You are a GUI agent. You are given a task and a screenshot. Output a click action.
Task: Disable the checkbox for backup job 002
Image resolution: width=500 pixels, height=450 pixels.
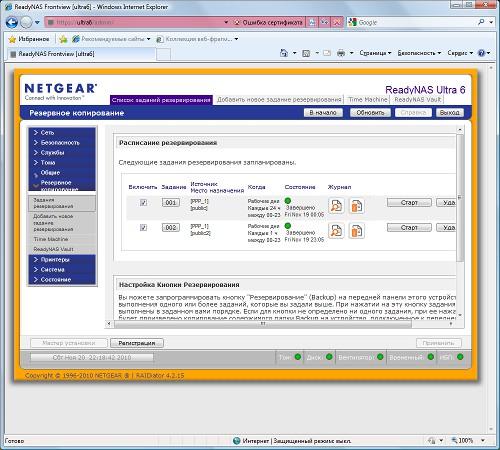(x=143, y=227)
